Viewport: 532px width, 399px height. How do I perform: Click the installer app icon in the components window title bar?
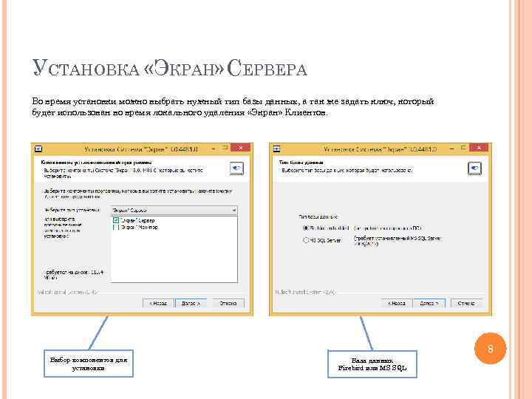(x=38, y=149)
